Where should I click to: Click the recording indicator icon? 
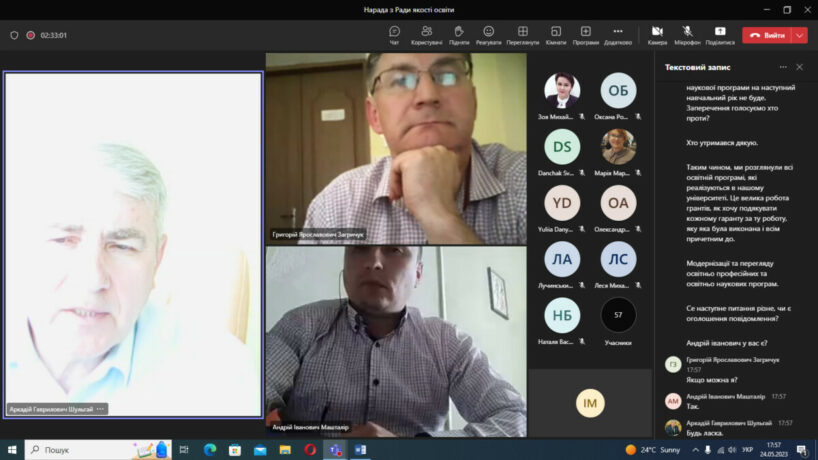coord(30,35)
